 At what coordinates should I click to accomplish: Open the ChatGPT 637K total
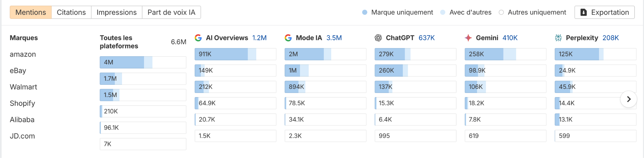[x=427, y=38]
